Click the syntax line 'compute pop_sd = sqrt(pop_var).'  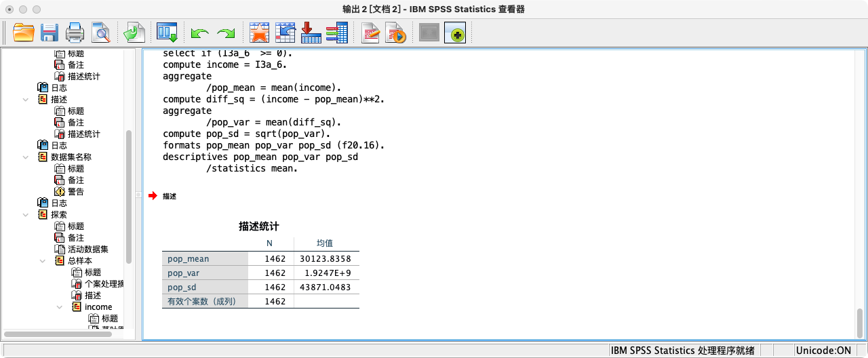[247, 134]
